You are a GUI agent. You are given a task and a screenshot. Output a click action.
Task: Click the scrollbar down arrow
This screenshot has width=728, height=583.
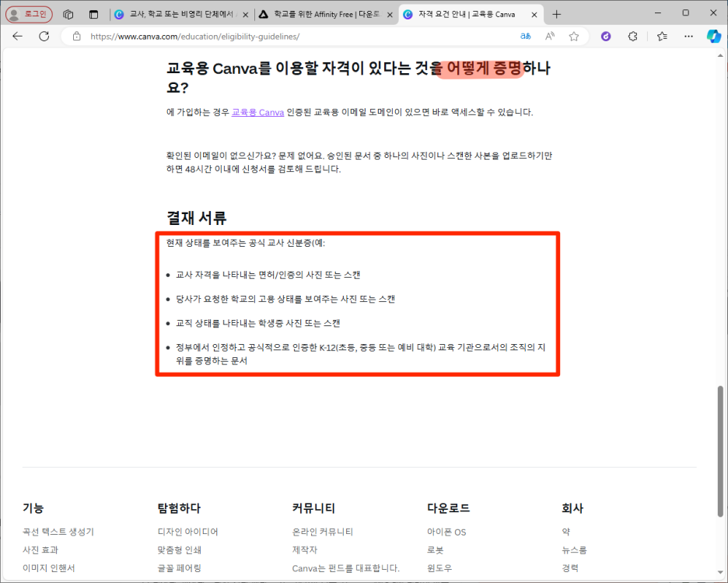tap(720, 572)
